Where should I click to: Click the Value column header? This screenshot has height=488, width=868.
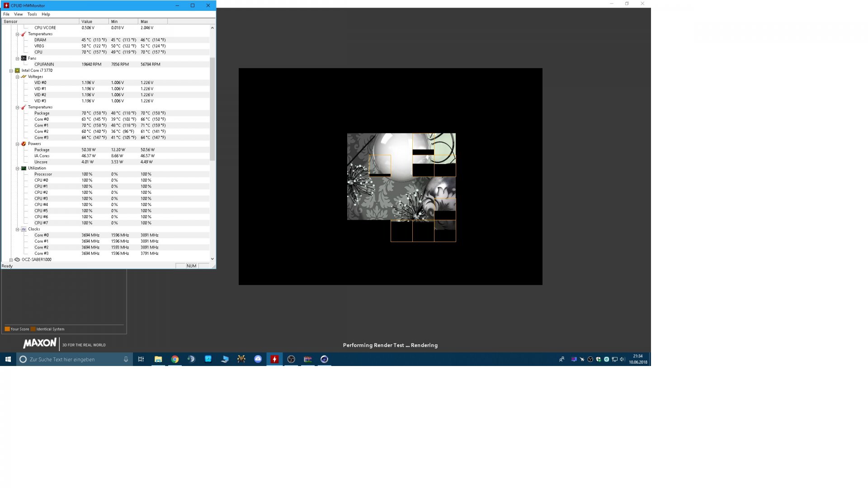click(94, 21)
